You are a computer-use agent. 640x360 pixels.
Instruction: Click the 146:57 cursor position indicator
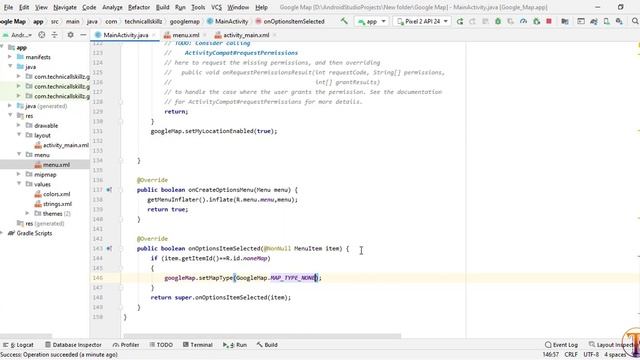(550, 355)
